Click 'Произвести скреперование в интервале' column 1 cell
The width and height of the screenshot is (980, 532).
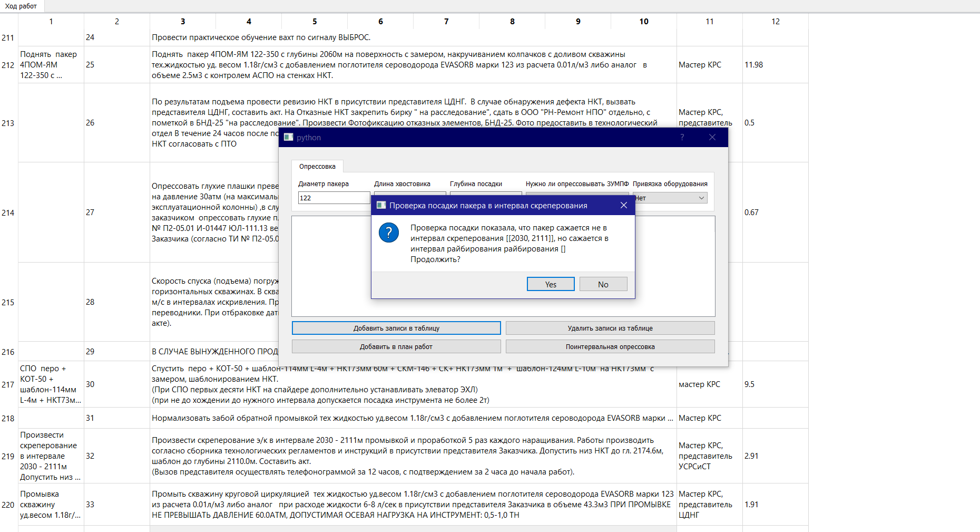[51, 456]
